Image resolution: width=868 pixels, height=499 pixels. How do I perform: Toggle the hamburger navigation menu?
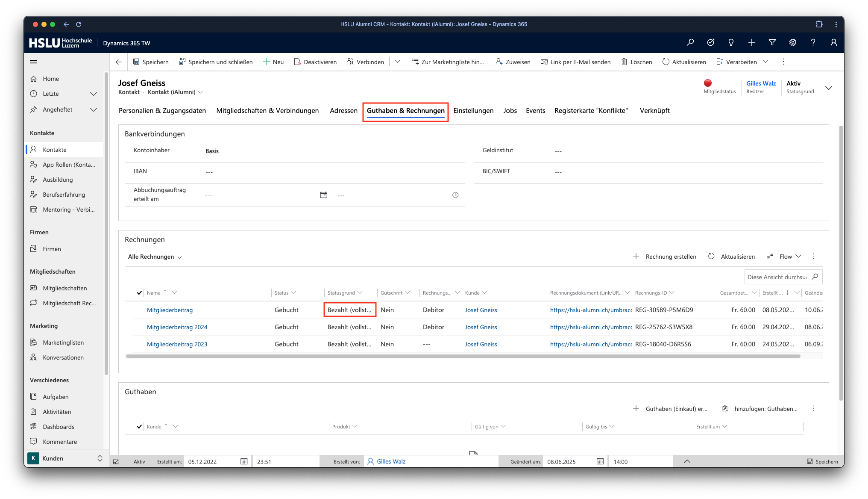point(33,62)
